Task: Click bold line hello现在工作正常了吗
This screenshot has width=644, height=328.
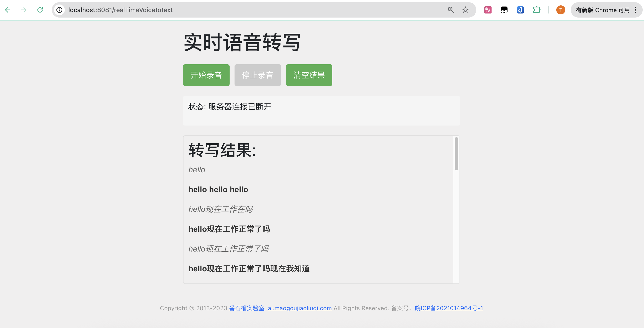Action: tap(229, 229)
